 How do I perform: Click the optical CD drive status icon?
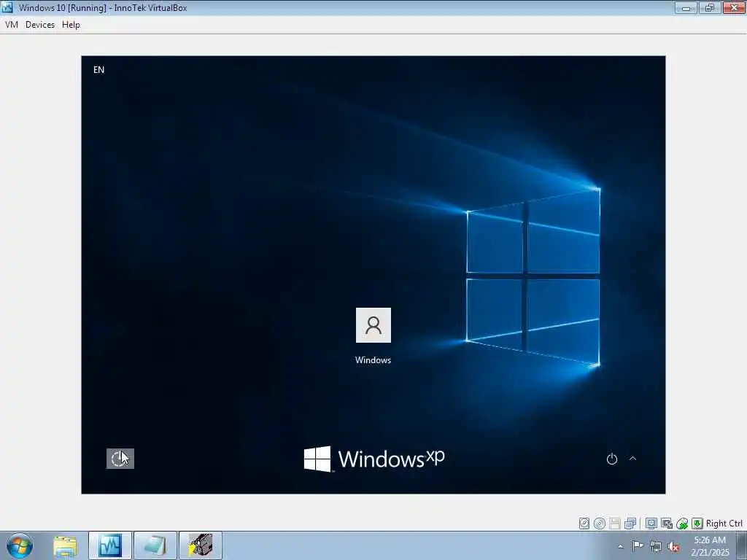pyautogui.click(x=600, y=524)
